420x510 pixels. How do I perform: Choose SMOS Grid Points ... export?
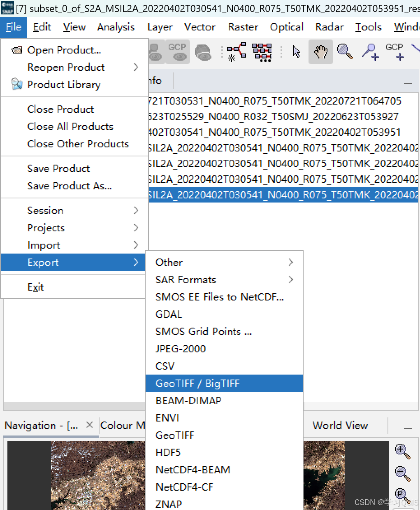[224, 331]
